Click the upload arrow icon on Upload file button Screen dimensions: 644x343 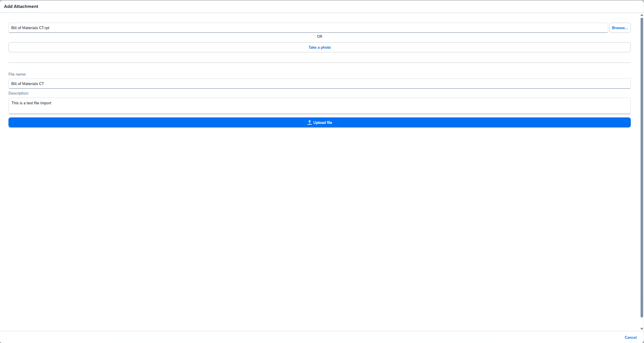click(309, 122)
